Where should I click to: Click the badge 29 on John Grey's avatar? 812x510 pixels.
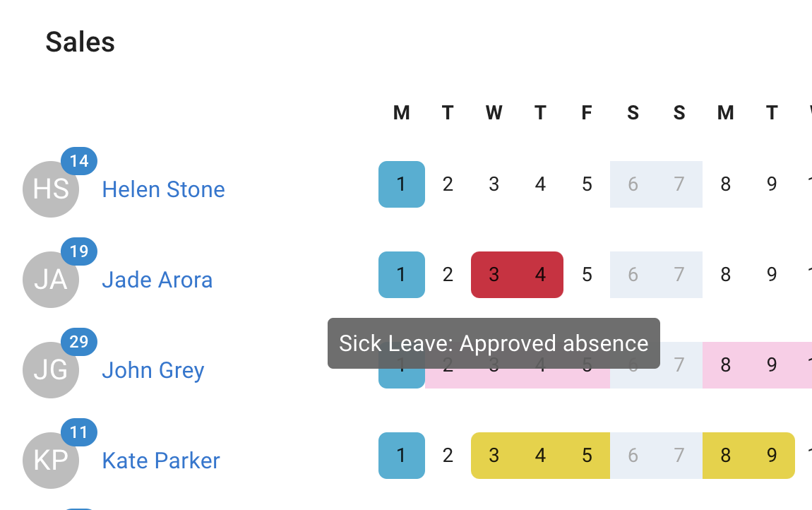[x=79, y=342]
